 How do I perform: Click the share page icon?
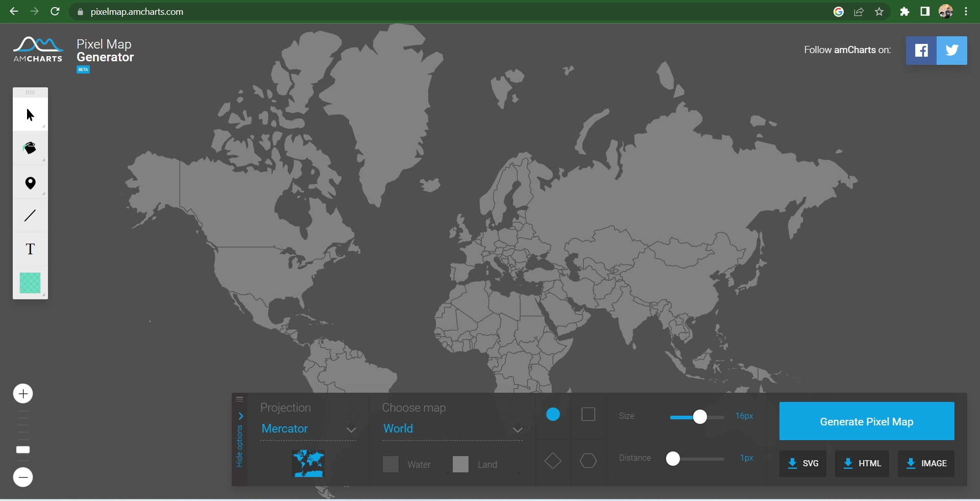(859, 12)
